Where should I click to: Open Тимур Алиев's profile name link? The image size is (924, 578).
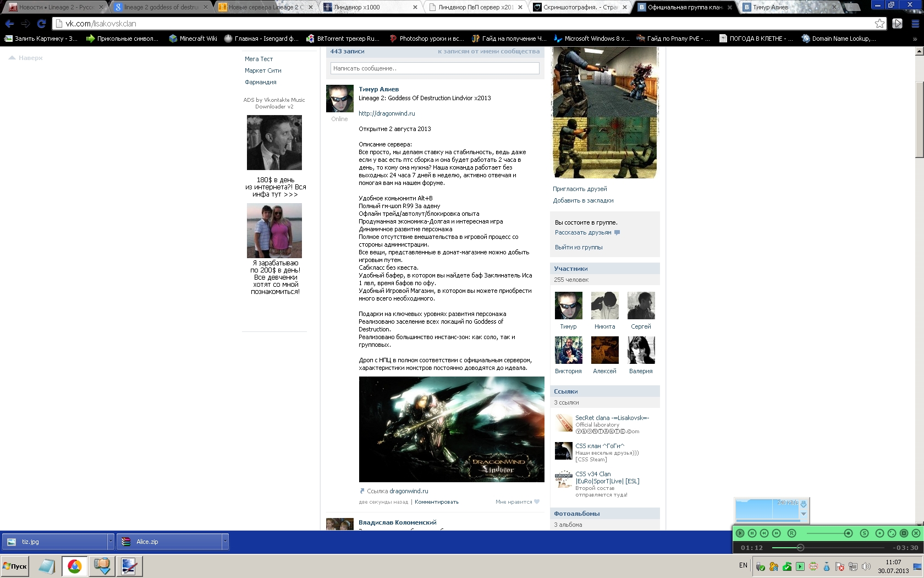(x=378, y=89)
